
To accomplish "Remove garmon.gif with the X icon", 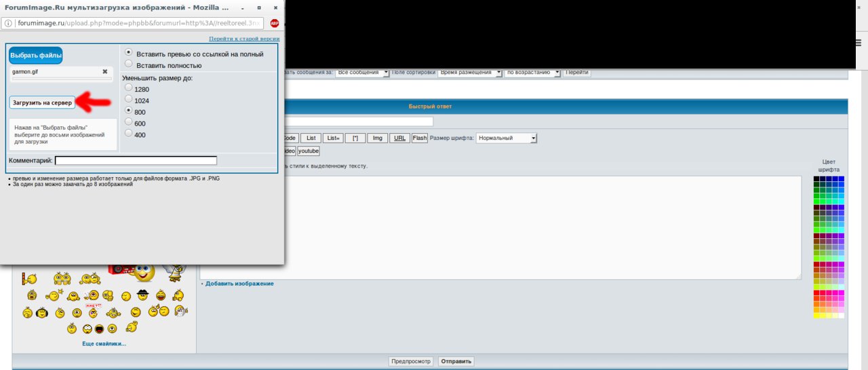I will [105, 71].
